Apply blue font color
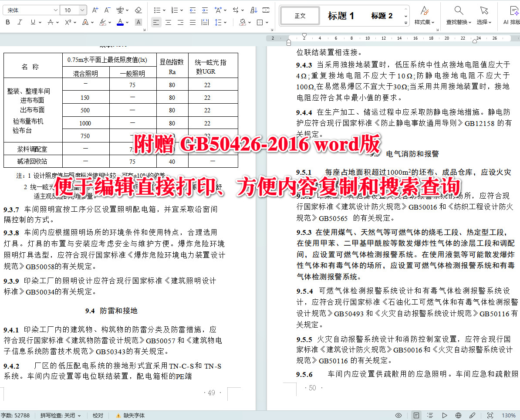The width and height of the screenshot is (520, 420). click(x=120, y=22)
